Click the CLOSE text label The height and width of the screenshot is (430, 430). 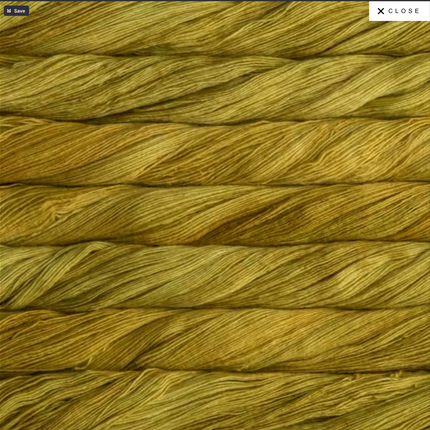404,11
